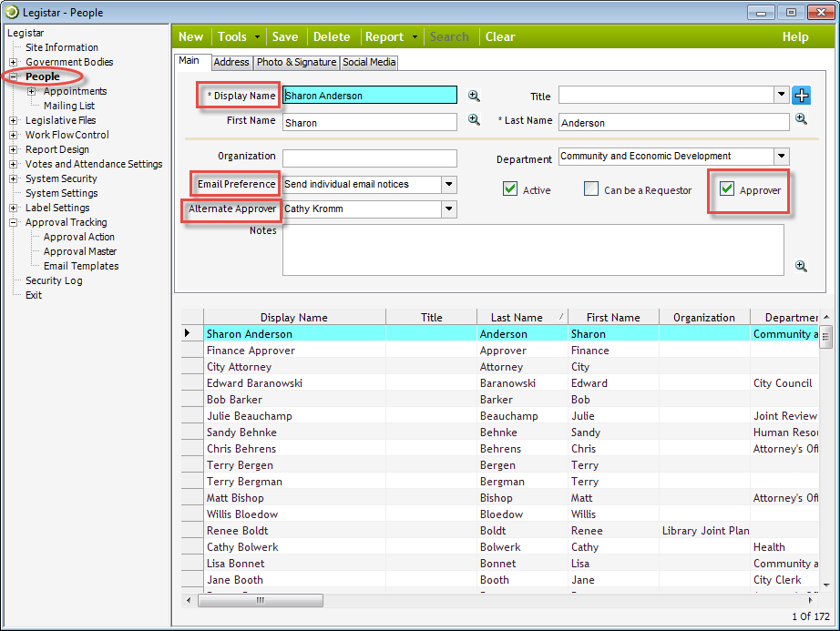This screenshot has height=631, width=840.
Task: Open the Department dropdown arrow
Action: 781,157
